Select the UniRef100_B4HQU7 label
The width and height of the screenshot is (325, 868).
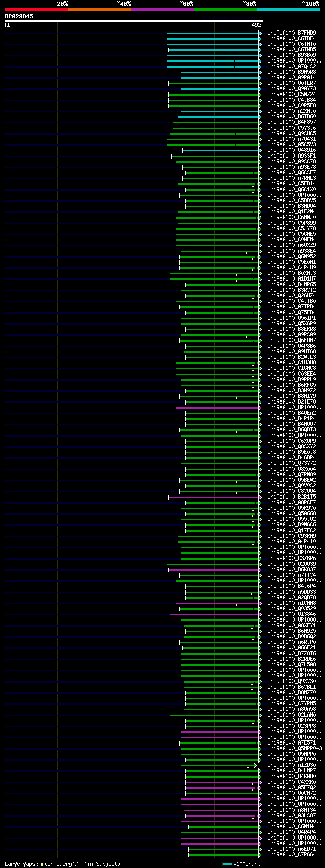tap(291, 424)
